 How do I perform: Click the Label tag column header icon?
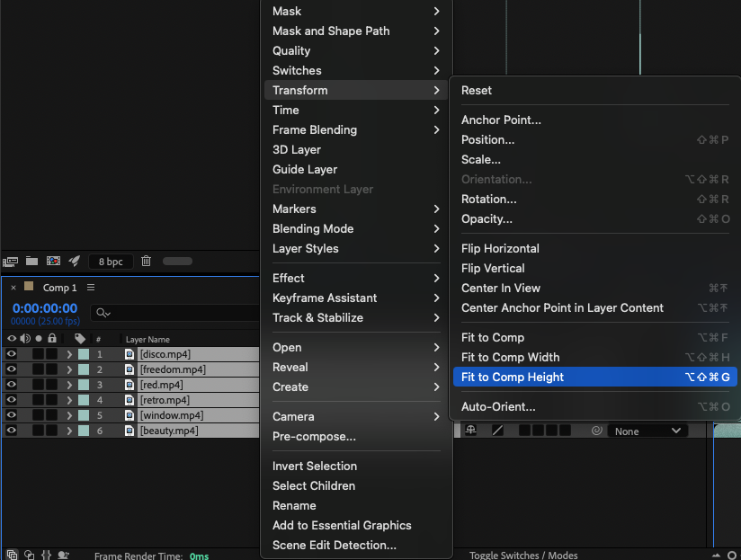tap(80, 339)
